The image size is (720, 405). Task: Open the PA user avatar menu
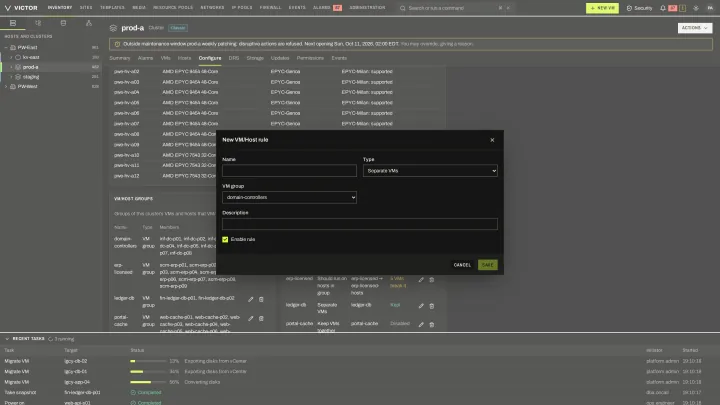click(x=710, y=8)
